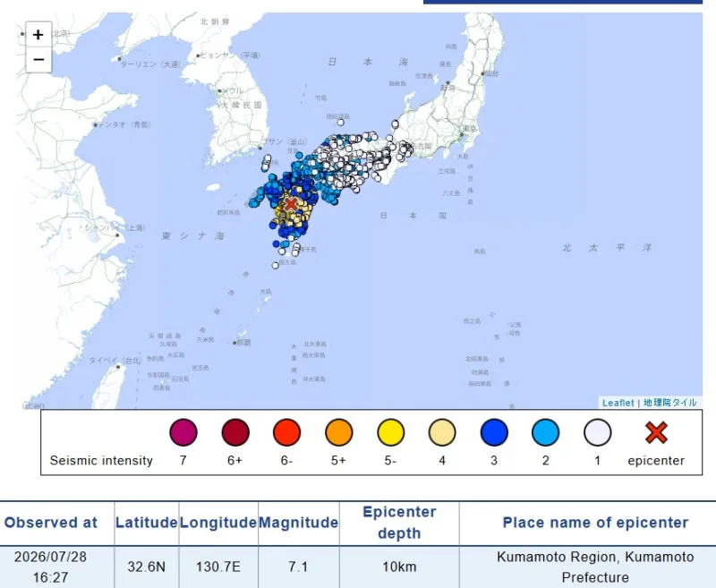
Task: Click the 東シナ海 sea label on map
Action: (192, 235)
